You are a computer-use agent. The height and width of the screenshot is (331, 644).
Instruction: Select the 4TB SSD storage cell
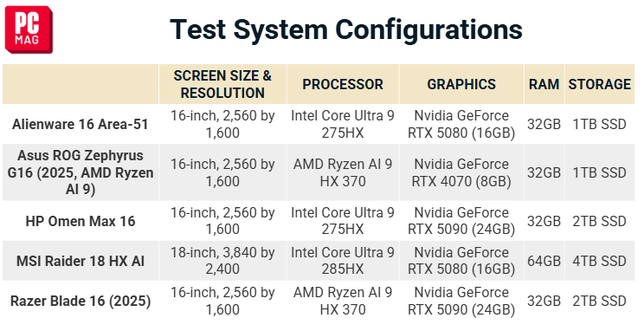coord(600,261)
